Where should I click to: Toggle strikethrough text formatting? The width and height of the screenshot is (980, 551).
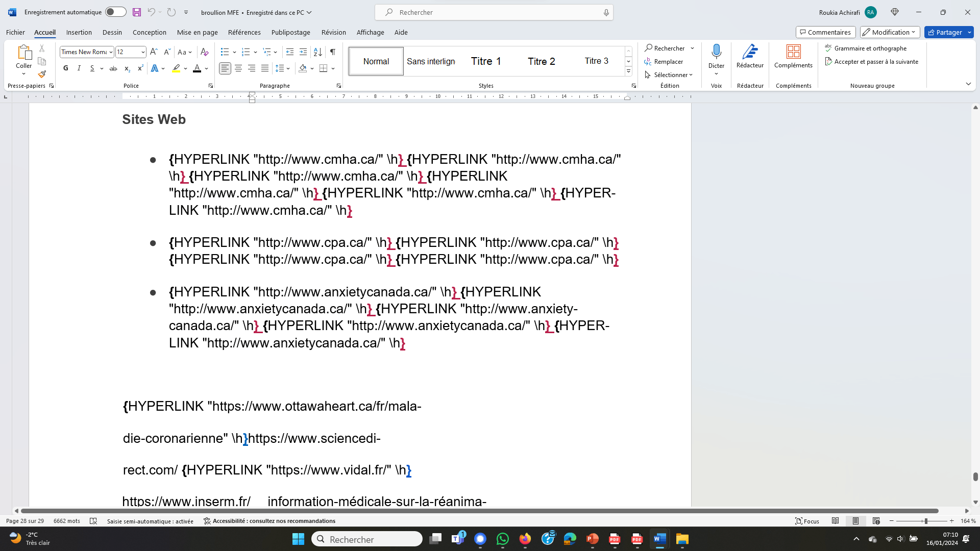(113, 68)
